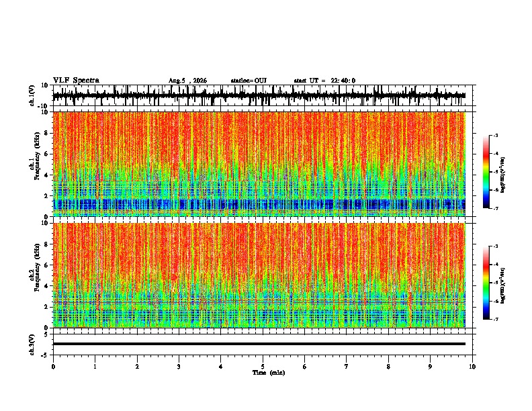This screenshot has width=532, height=411.
Task: Click the time axis tick label "0"
Action: [x=53, y=367]
